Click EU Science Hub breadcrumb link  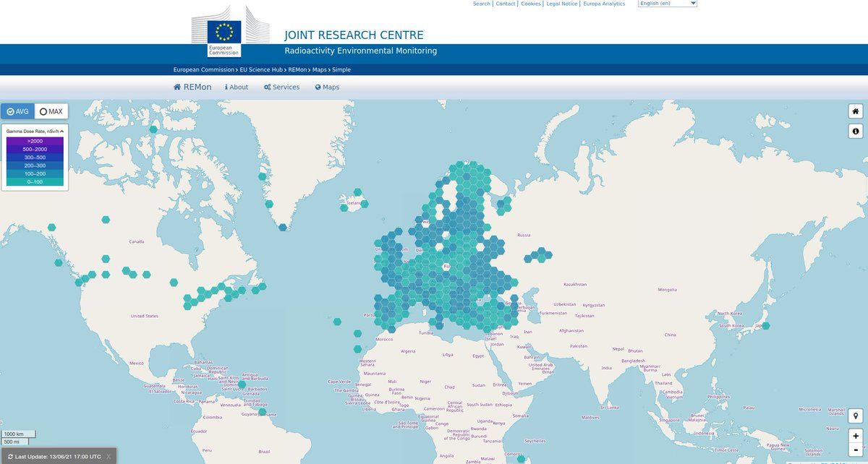pyautogui.click(x=262, y=69)
